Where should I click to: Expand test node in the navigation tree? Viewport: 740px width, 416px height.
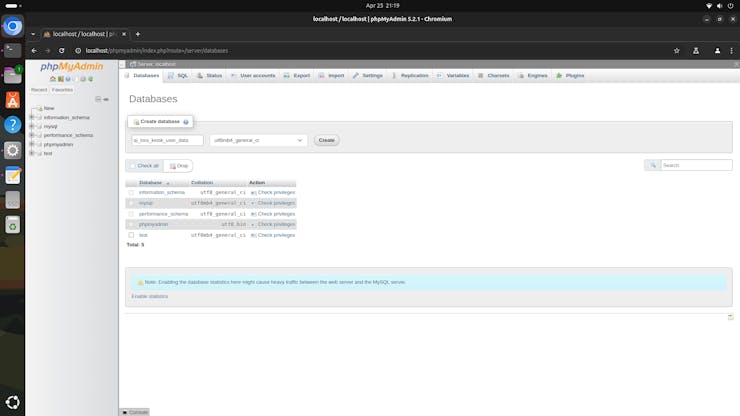[32, 153]
